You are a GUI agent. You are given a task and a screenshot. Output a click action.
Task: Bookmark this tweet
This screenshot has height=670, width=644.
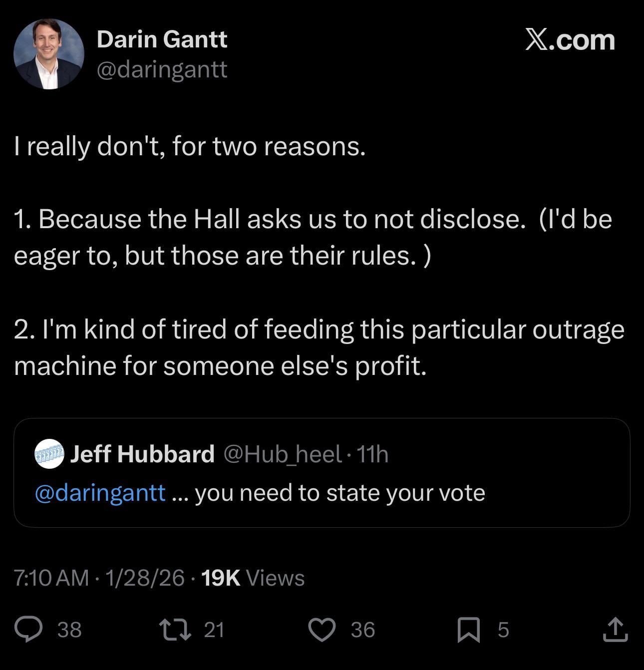click(468, 630)
